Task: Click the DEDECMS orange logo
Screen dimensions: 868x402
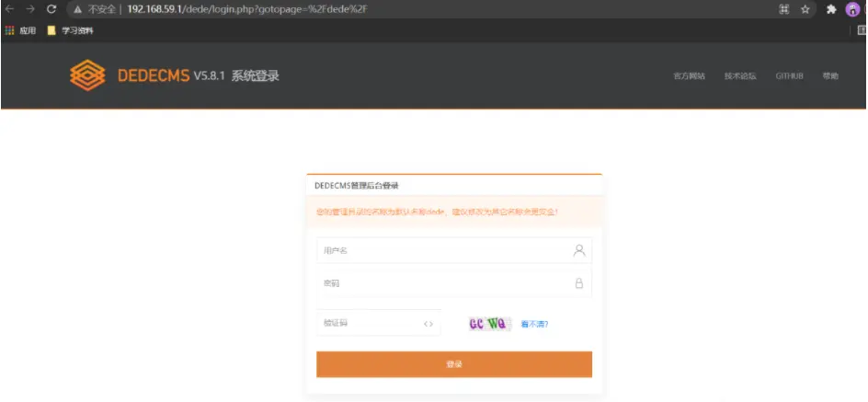Action: click(87, 75)
